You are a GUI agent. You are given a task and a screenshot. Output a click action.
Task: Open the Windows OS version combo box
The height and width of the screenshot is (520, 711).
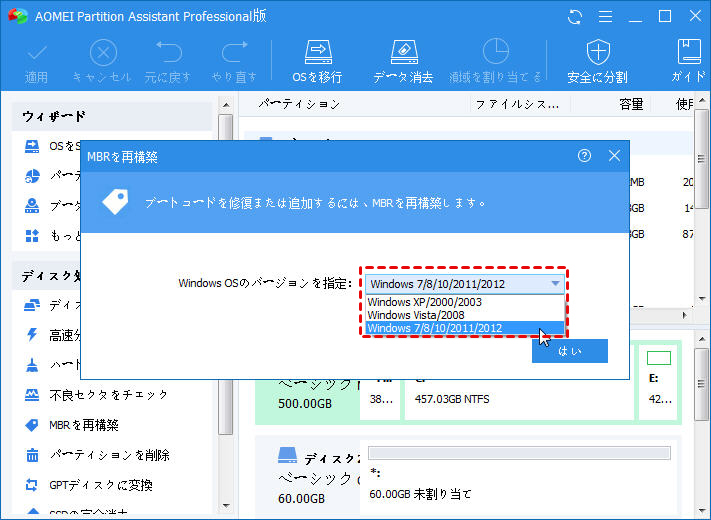pos(465,284)
